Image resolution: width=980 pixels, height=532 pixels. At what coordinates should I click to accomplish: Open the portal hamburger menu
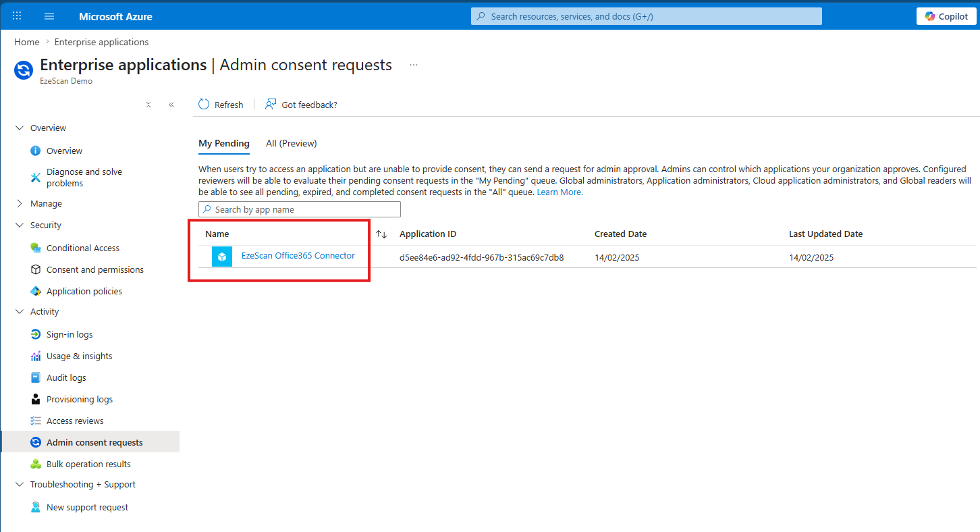49,16
